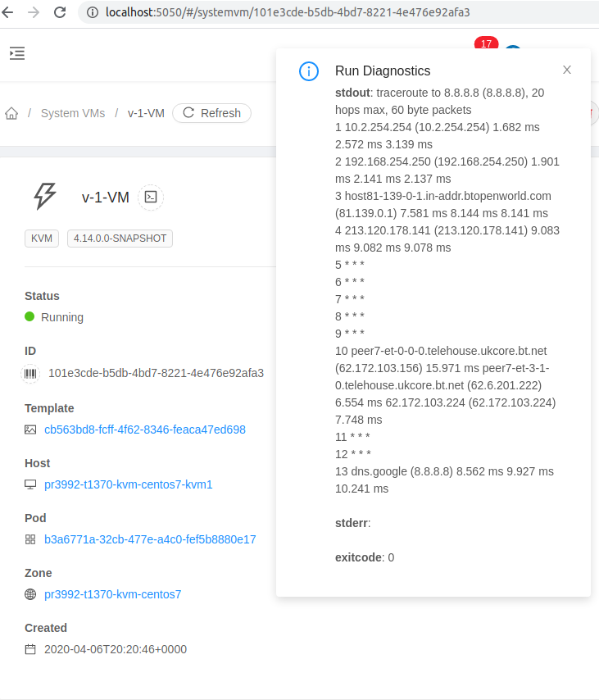View site information icon in address bar

coord(93,12)
